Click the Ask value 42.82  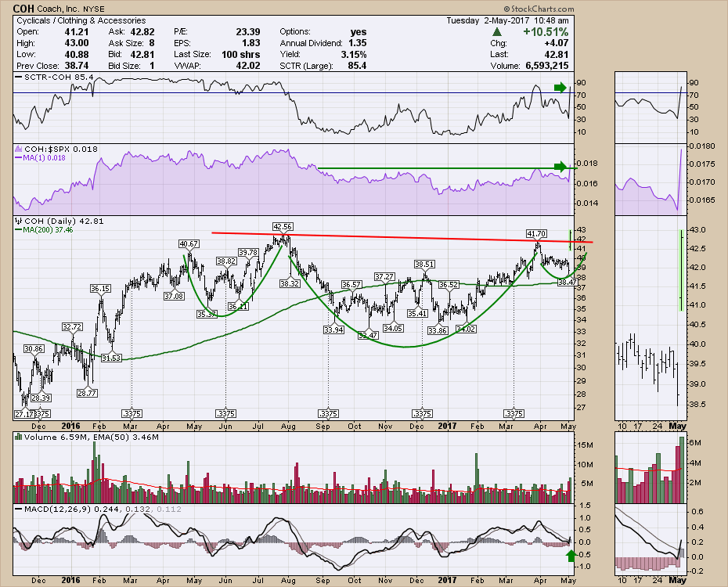[142, 31]
